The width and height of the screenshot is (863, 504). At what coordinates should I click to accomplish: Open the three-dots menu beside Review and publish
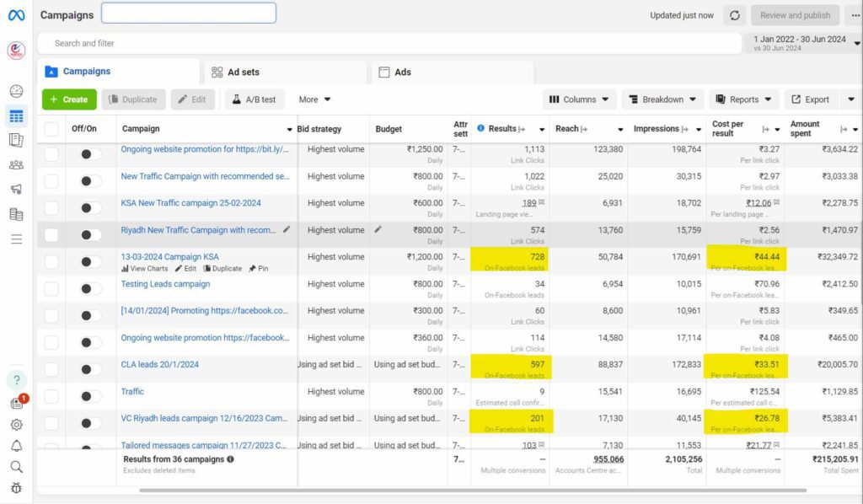coord(855,15)
